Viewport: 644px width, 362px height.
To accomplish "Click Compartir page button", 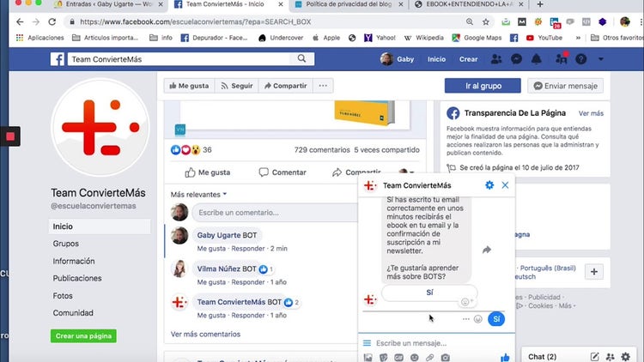I will pos(285,86).
